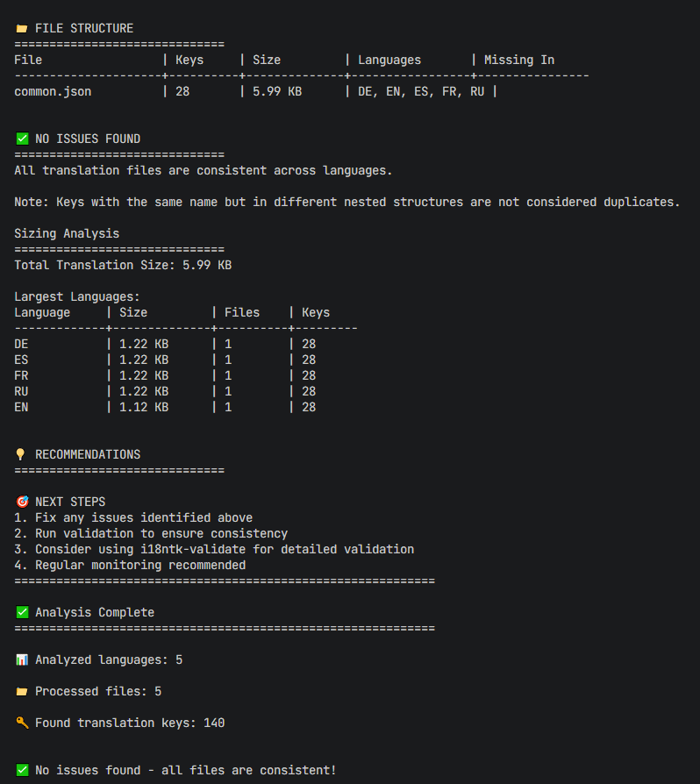700x784 pixels.
Task: Click the 1.12 KB size in the EN row
Action: click(x=144, y=407)
